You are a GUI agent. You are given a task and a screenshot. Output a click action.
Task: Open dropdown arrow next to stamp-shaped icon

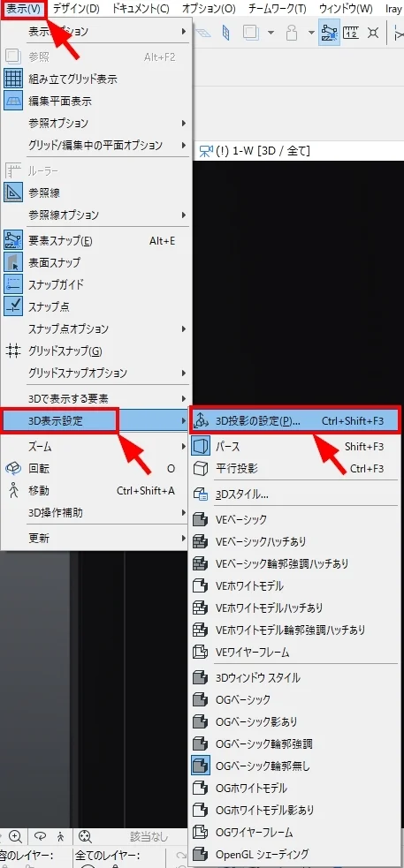click(x=311, y=32)
